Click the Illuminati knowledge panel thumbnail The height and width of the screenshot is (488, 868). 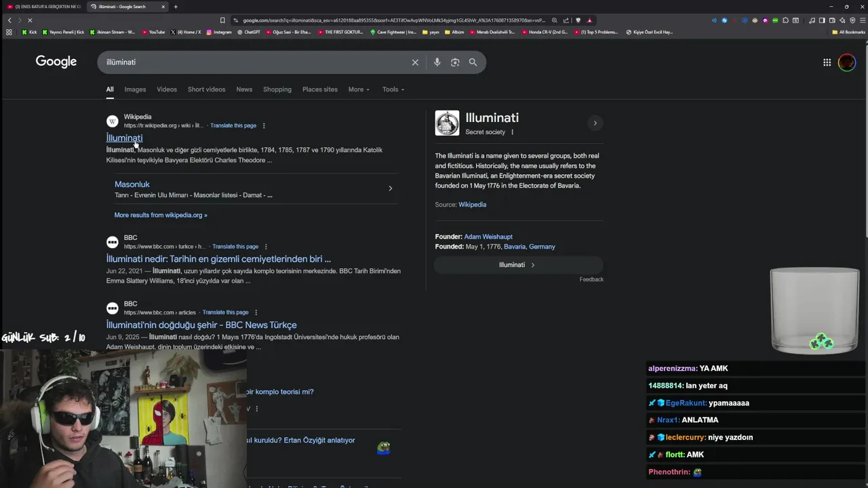[447, 123]
